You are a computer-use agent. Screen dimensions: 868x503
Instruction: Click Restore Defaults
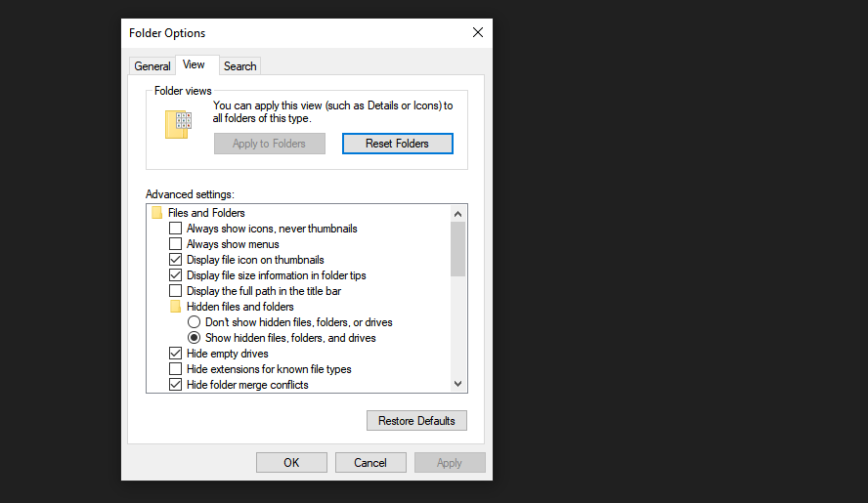[x=416, y=421]
